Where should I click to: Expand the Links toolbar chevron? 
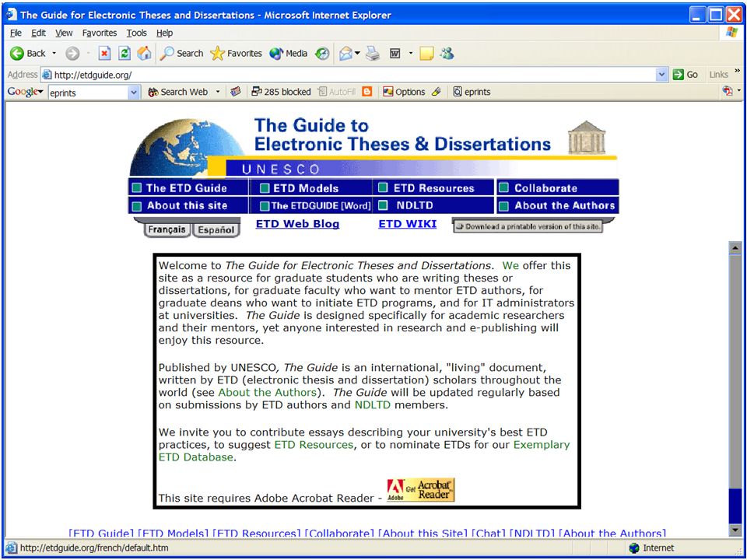(738, 72)
